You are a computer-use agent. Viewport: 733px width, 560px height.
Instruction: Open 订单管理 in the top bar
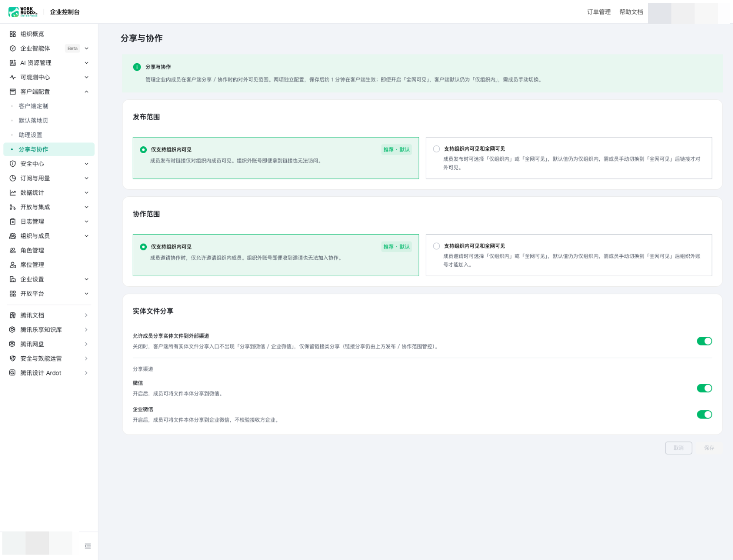599,12
